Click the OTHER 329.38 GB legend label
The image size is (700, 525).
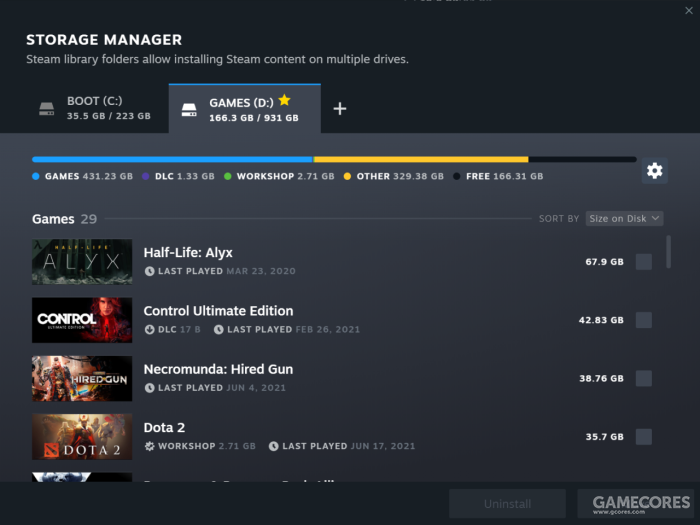tap(400, 176)
